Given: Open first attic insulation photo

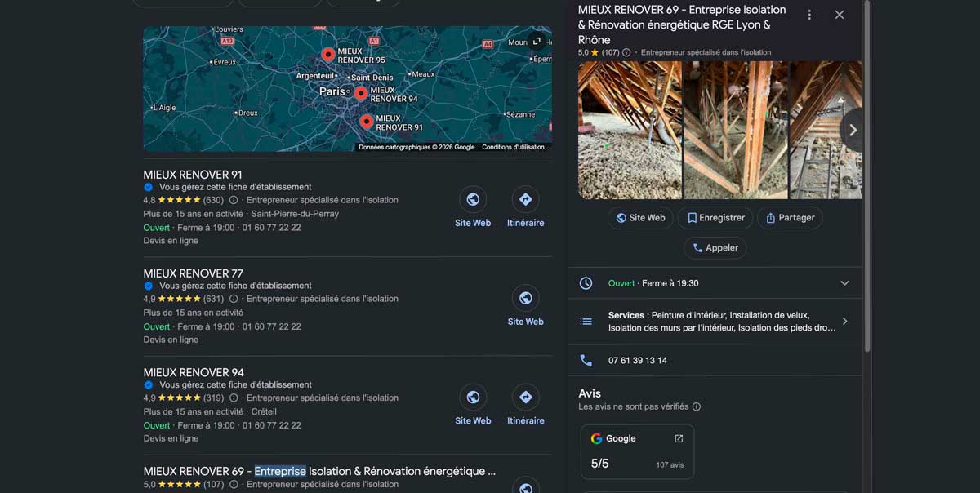Looking at the screenshot, I should click(x=630, y=130).
